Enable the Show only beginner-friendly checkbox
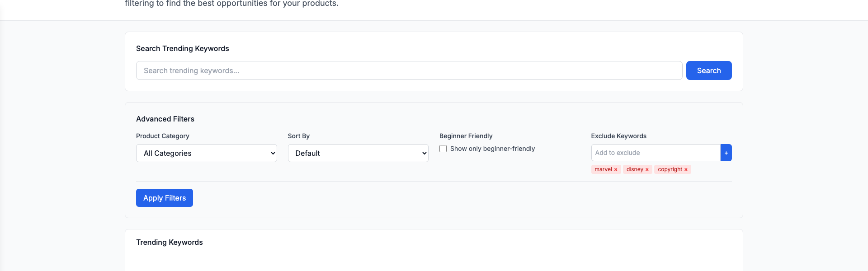 [443, 148]
